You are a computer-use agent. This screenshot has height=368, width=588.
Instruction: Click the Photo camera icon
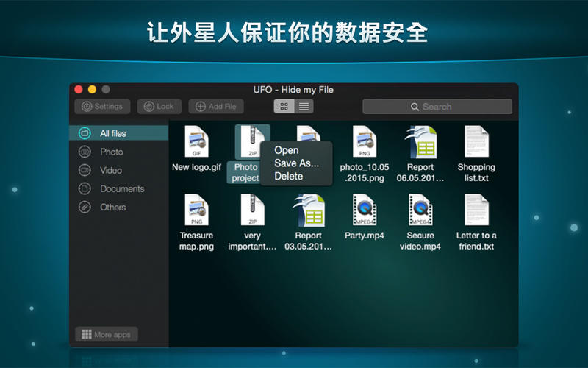click(85, 152)
